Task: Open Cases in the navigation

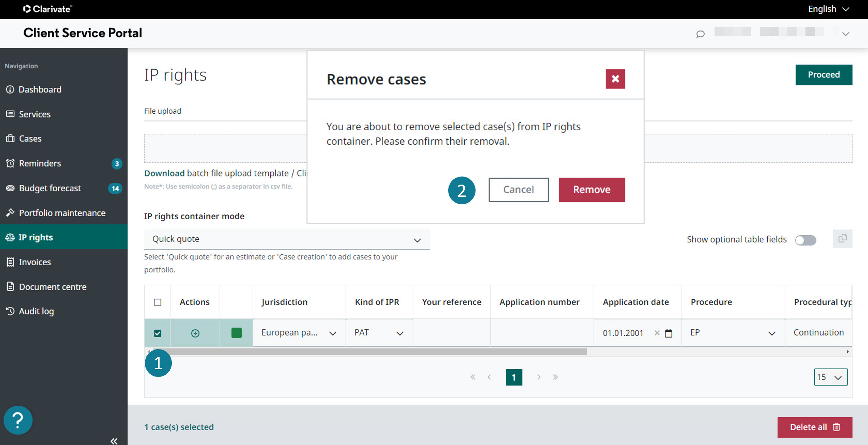Action: click(x=30, y=138)
